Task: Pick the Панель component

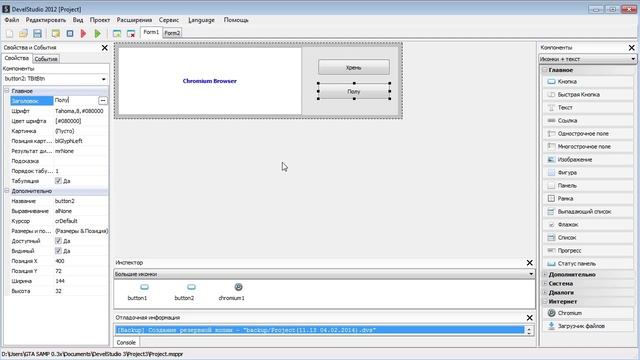Action: coord(588,186)
